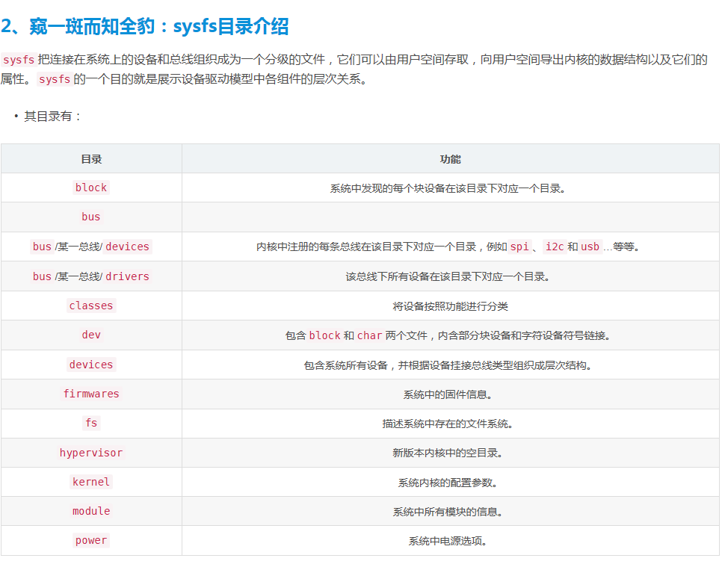The height and width of the screenshot is (567, 728).
Task: Select the 'hypervisor' directory cell
Action: (x=91, y=453)
